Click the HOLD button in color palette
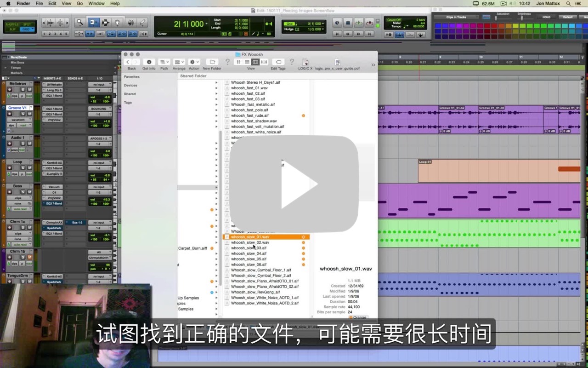 pyautogui.click(x=546, y=17)
